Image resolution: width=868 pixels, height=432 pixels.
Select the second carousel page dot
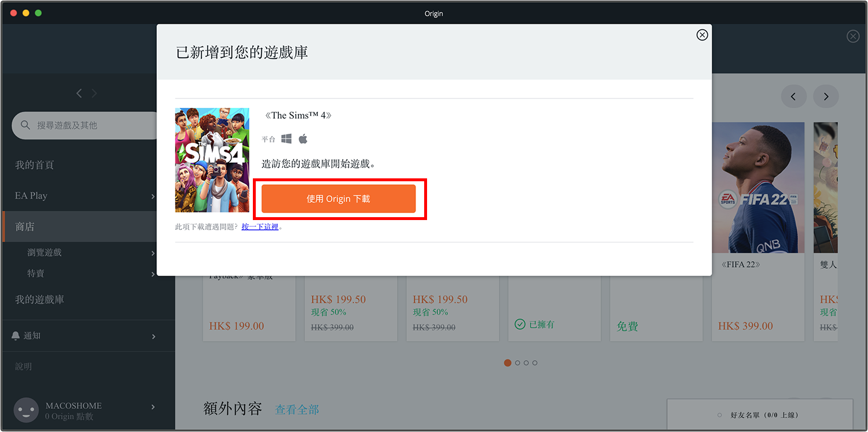click(x=517, y=363)
